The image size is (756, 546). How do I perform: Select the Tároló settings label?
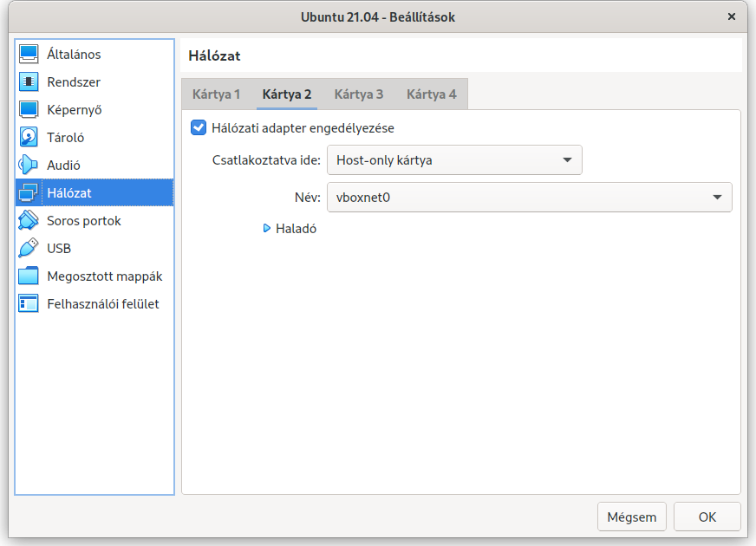coord(66,137)
